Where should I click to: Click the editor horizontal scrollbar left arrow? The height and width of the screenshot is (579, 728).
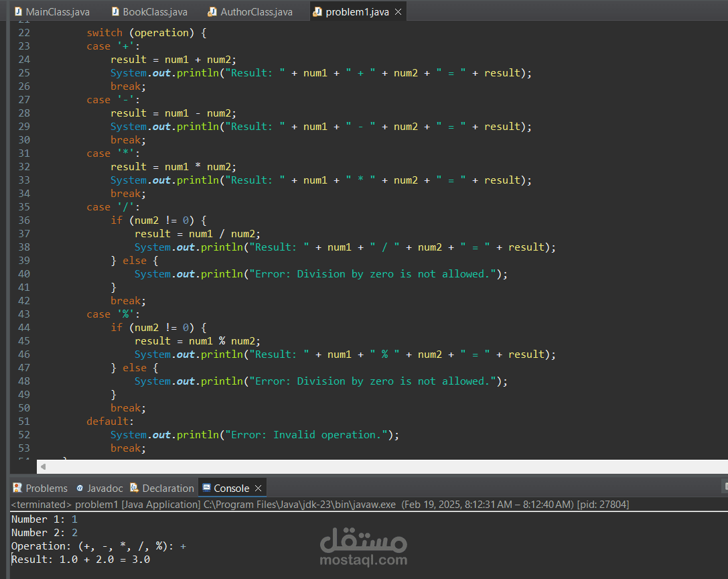43,466
